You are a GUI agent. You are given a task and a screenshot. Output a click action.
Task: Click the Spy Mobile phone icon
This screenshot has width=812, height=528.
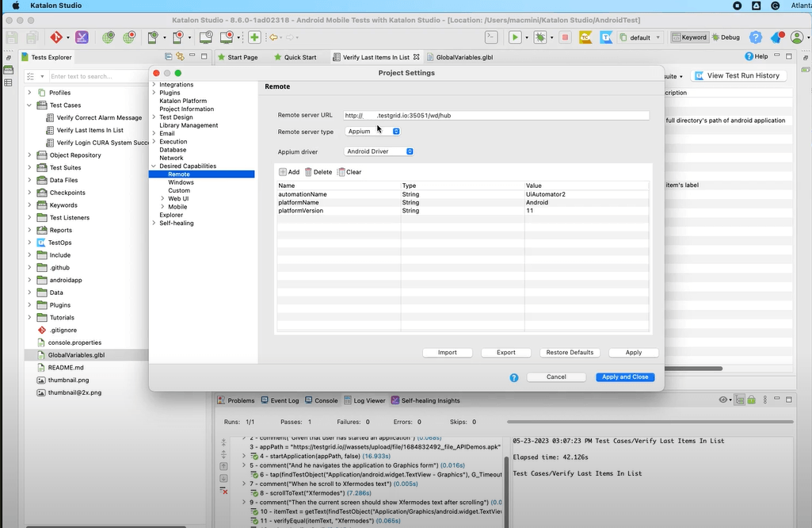[152, 37]
